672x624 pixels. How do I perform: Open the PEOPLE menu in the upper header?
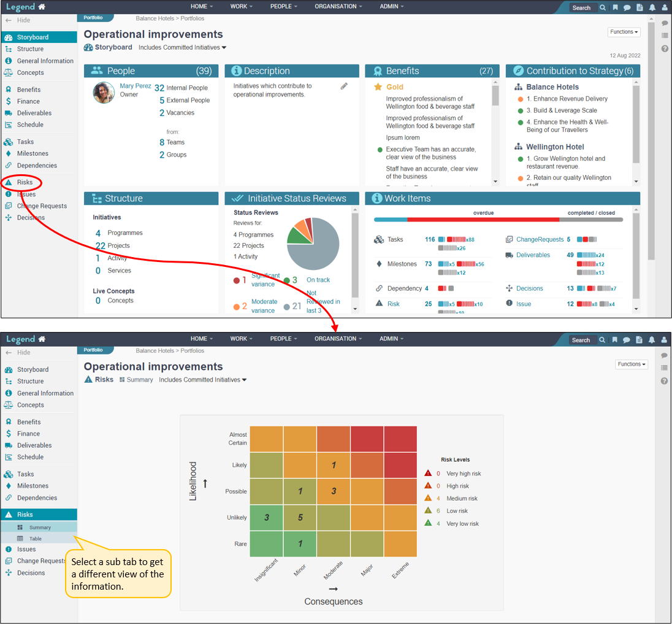click(x=283, y=6)
